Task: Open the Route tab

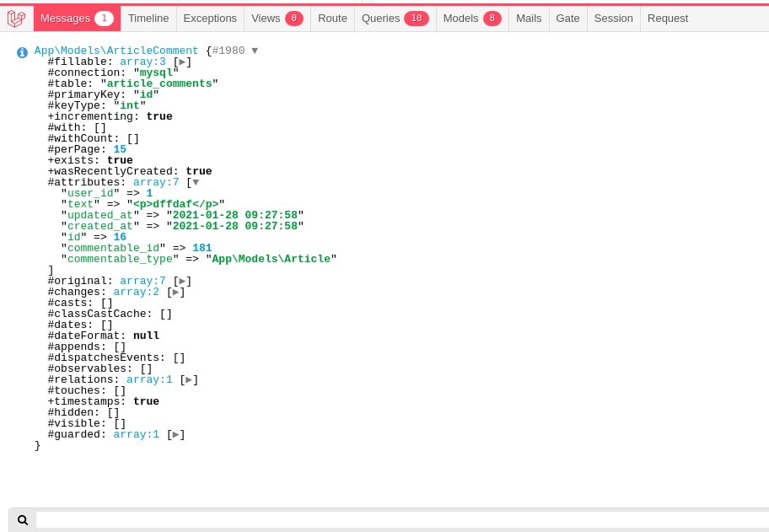Action: (332, 19)
